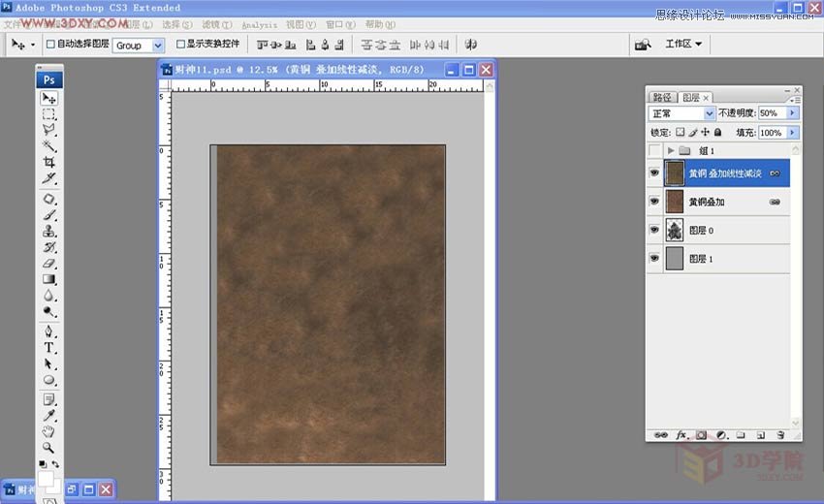The image size is (824, 504).
Task: Open the Layers panel options menu
Action: click(795, 99)
